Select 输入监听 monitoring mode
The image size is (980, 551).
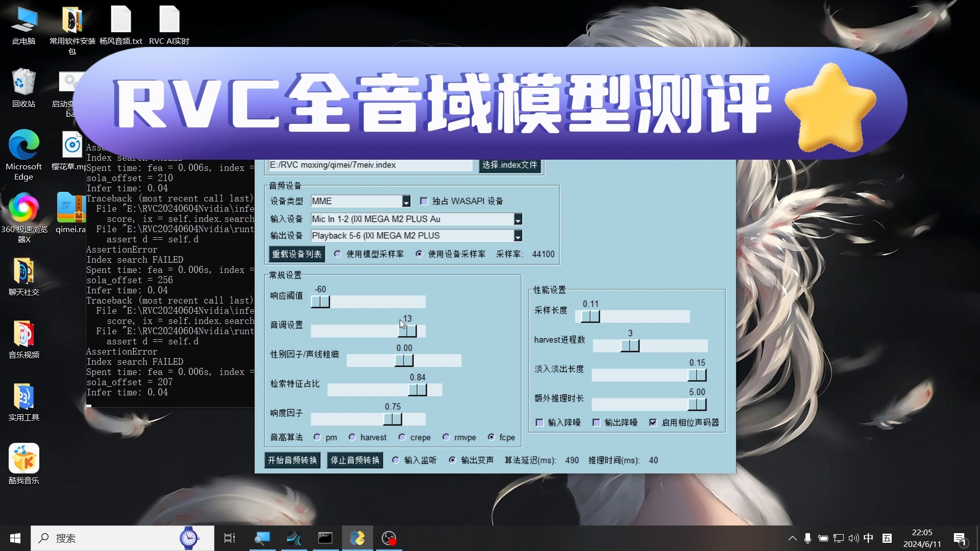396,460
